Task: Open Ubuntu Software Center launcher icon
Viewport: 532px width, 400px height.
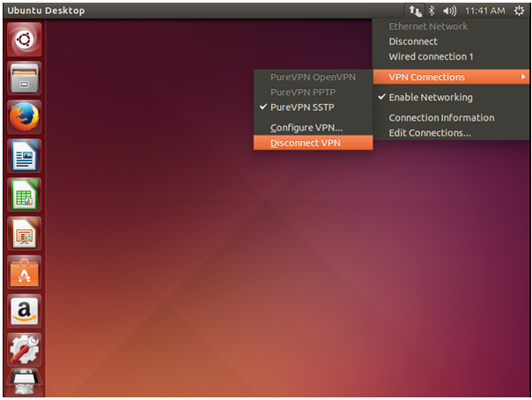Action: pyautogui.click(x=24, y=272)
